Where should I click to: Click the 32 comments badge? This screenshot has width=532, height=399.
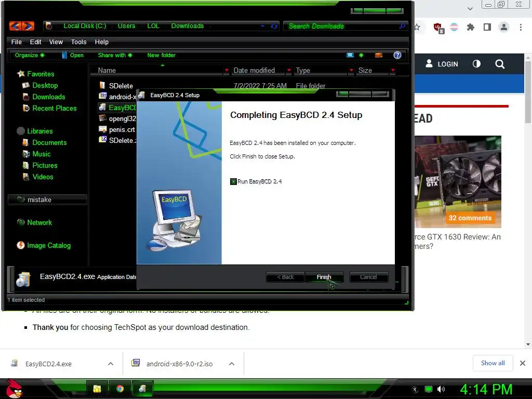click(x=470, y=218)
